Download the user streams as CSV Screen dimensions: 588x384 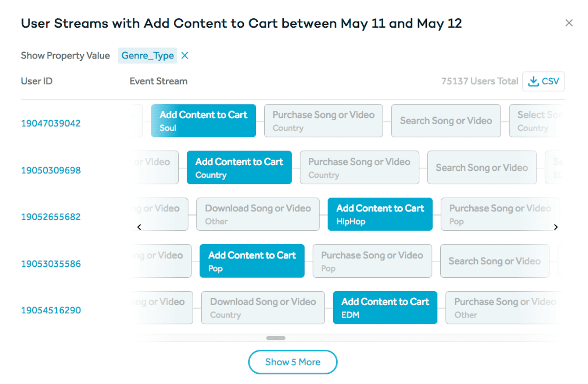pos(543,81)
